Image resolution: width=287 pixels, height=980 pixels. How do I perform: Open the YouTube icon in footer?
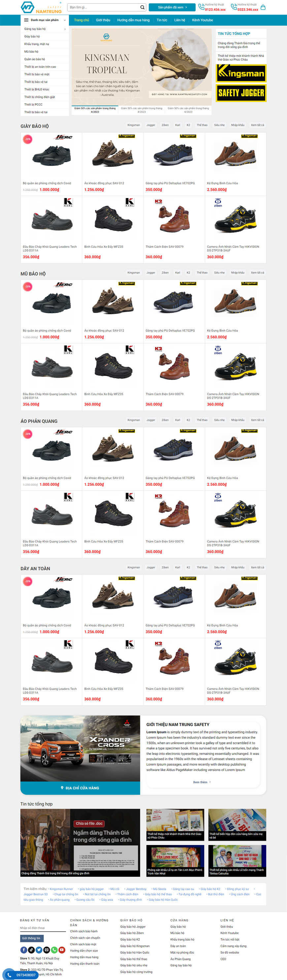coord(62,950)
